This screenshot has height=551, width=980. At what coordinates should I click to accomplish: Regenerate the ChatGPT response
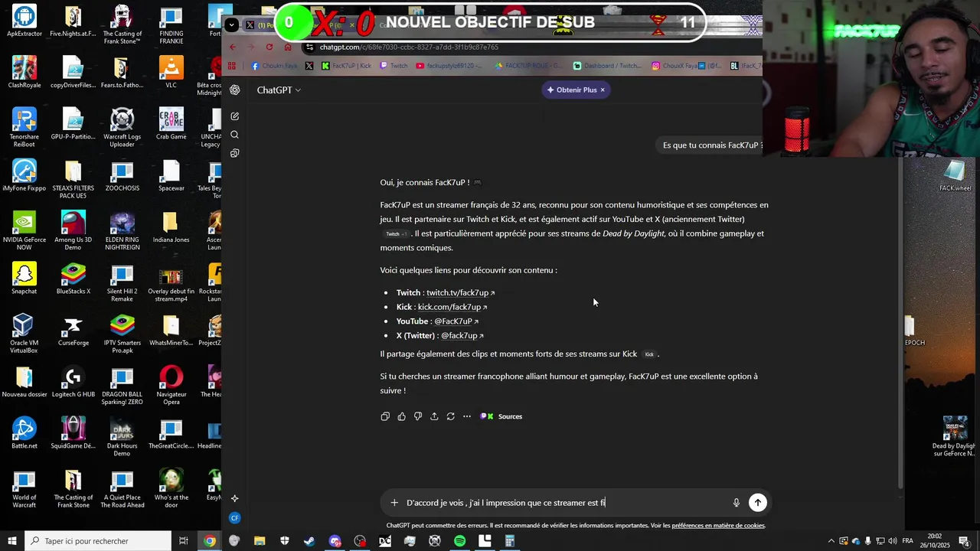(450, 416)
